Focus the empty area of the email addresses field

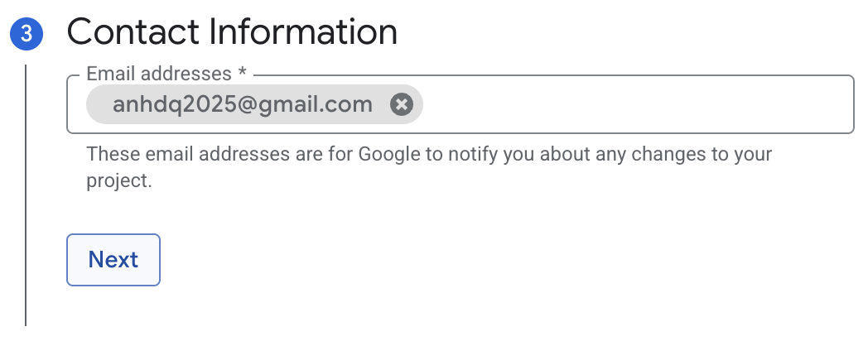[x=637, y=104]
